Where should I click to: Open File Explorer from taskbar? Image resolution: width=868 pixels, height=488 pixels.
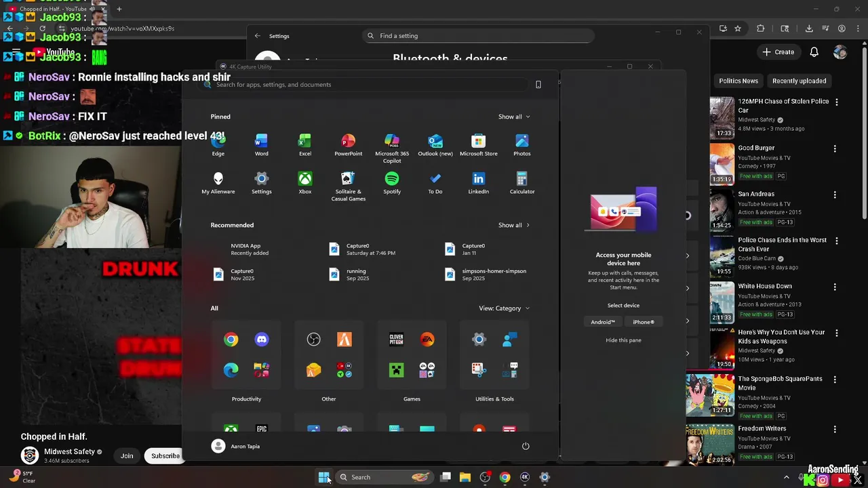[x=465, y=477]
